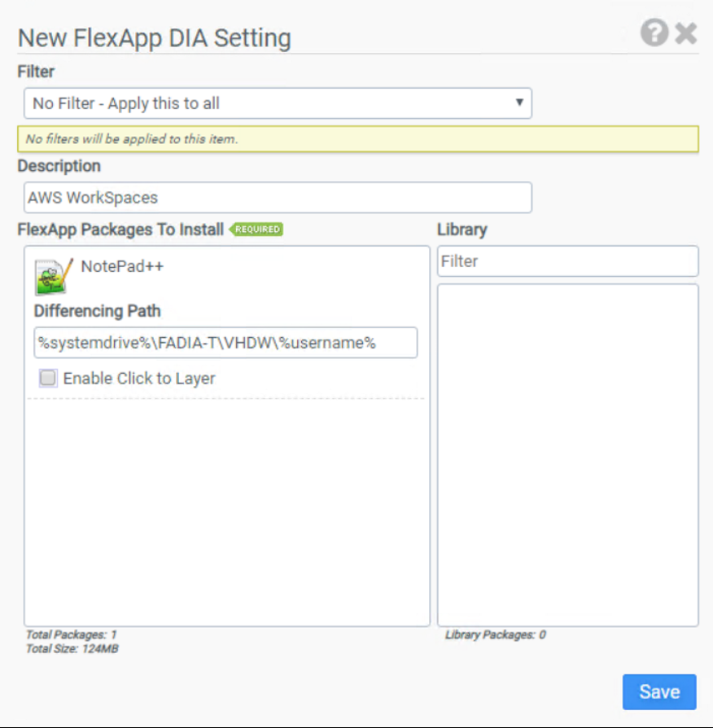This screenshot has height=728, width=713.
Task: Click the 'Total Size: 124MB' text
Action: click(72, 649)
